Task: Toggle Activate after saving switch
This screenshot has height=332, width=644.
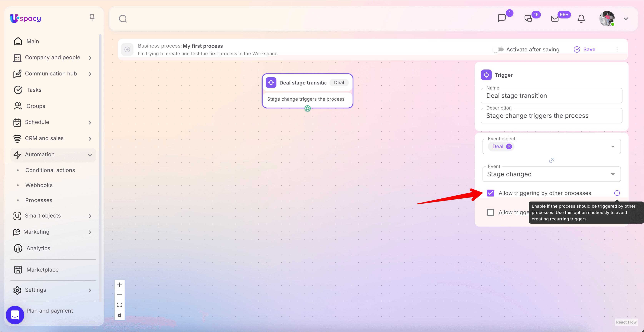Action: click(x=498, y=50)
